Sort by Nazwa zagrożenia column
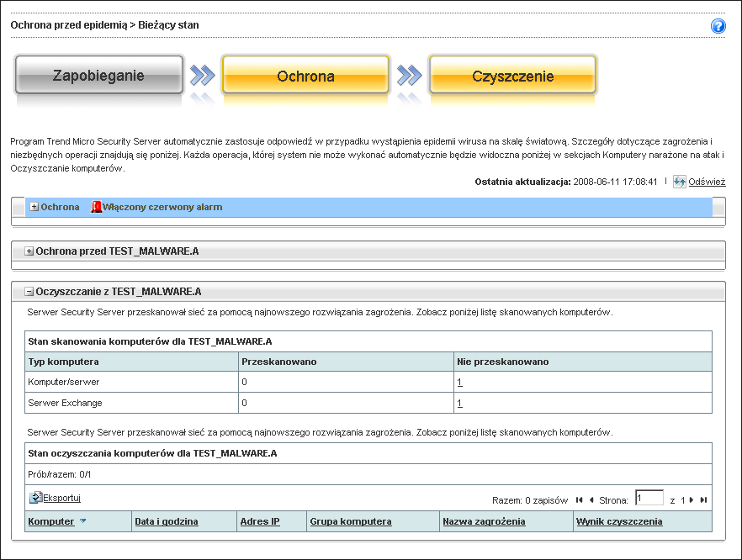This screenshot has width=742, height=560. pyautogui.click(x=484, y=521)
